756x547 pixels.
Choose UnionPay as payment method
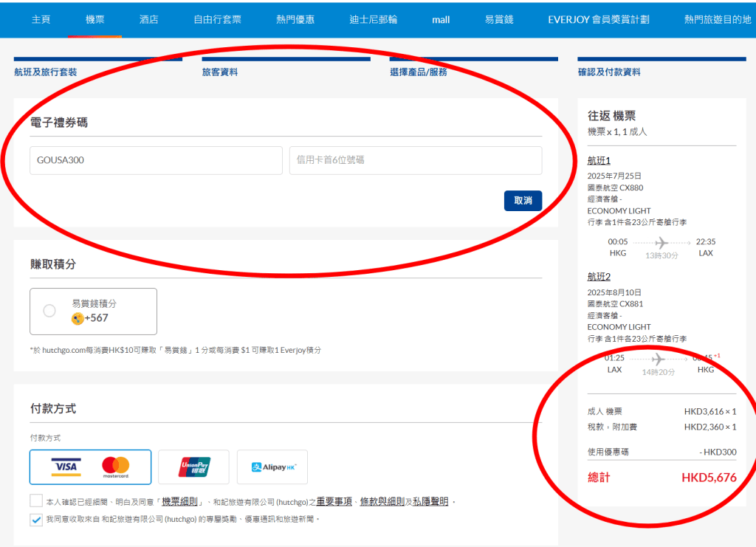(x=193, y=467)
